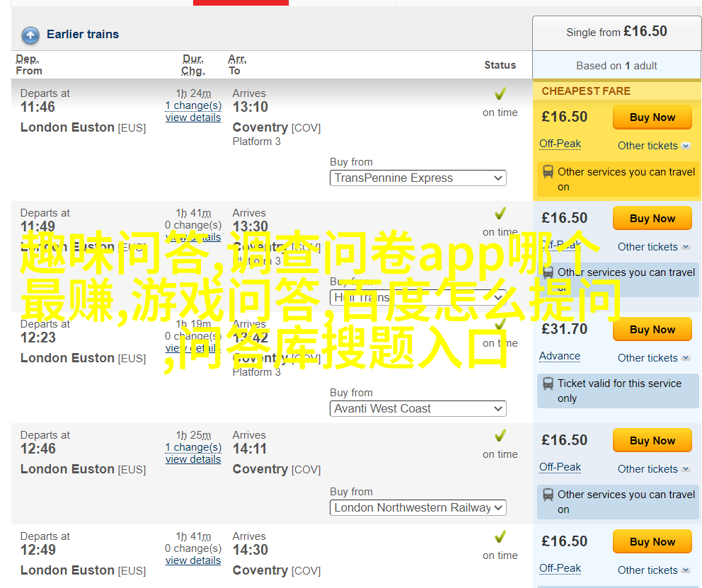Click the Earlier trains up-arrow icon
Viewport: 702px width, 588px height.
tap(30, 35)
